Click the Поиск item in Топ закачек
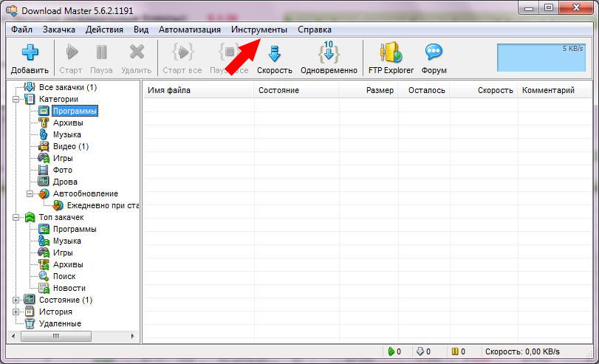The height and width of the screenshot is (364, 599). click(65, 276)
